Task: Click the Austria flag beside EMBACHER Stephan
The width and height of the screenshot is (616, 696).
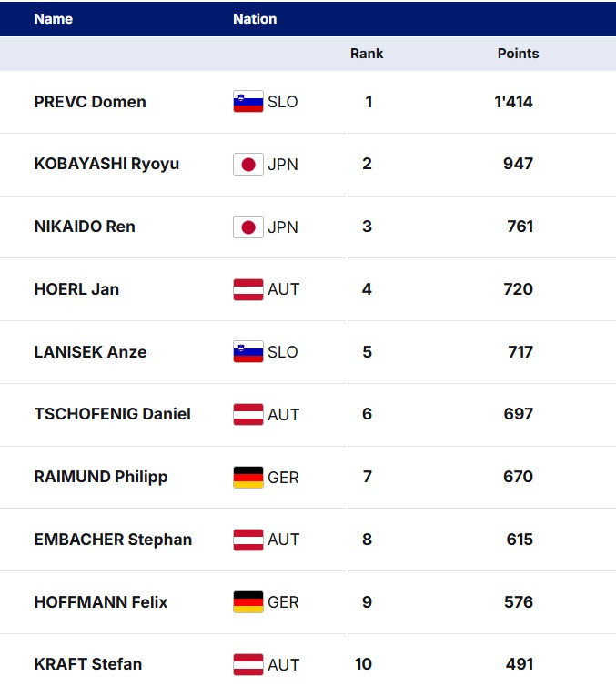Action: coord(248,540)
